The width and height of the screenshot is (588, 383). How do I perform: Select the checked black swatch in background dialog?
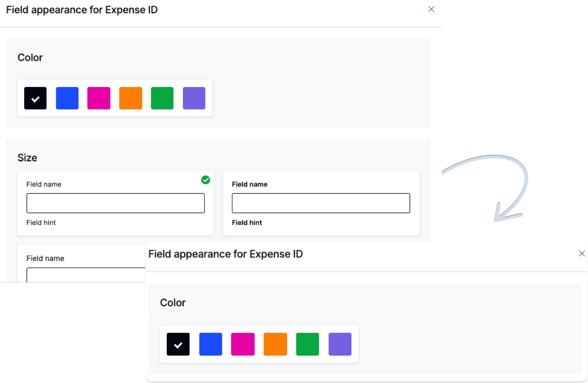pos(35,98)
